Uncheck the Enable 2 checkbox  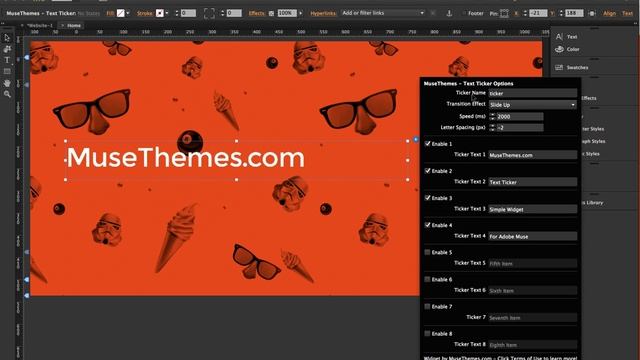pyautogui.click(x=427, y=171)
